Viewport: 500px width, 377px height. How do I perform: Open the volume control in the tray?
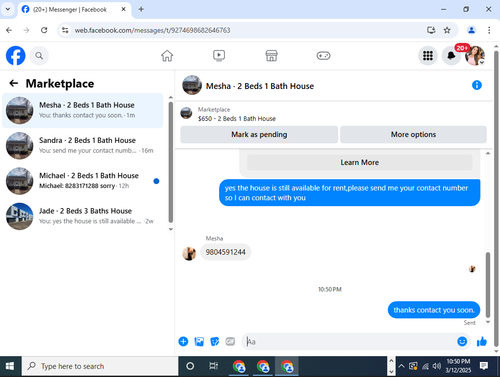click(x=436, y=366)
